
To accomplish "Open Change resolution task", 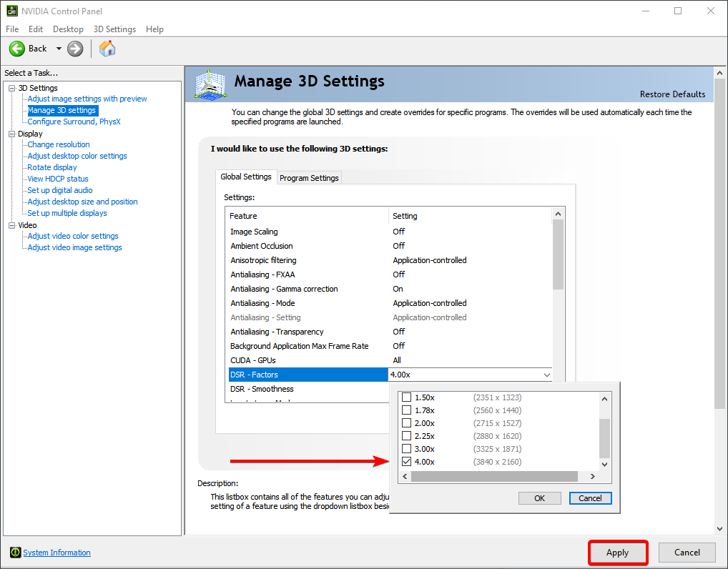I will 59,144.
